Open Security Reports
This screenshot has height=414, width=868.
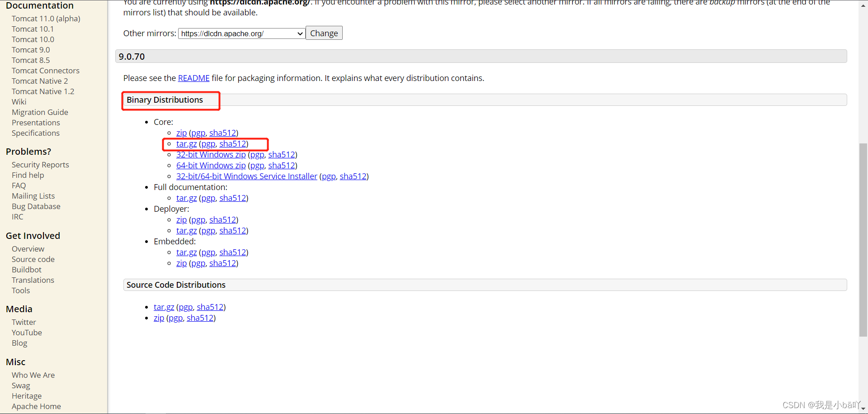[40, 165]
